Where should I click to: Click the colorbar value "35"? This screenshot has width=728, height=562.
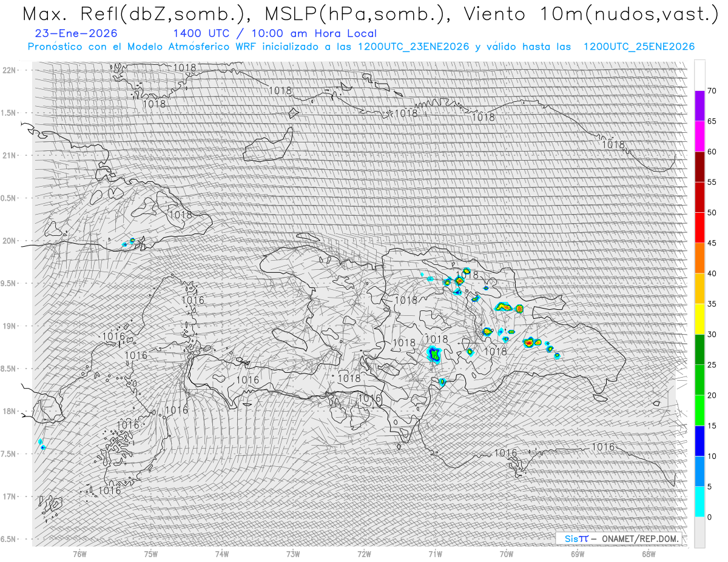pos(712,304)
